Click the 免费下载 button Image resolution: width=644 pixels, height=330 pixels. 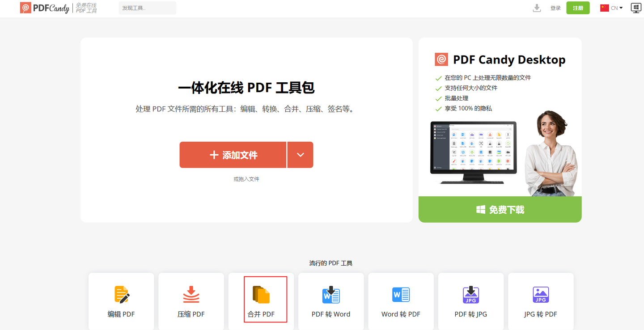click(x=500, y=209)
